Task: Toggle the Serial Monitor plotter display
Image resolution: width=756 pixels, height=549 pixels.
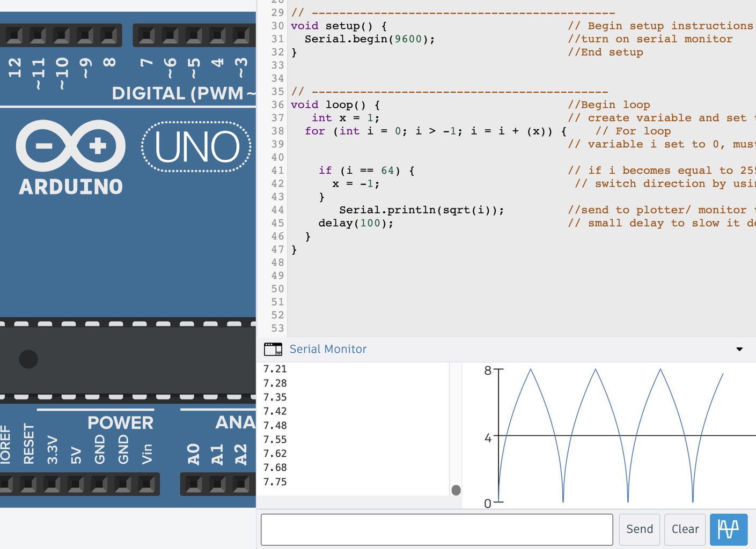Action: 728,529
